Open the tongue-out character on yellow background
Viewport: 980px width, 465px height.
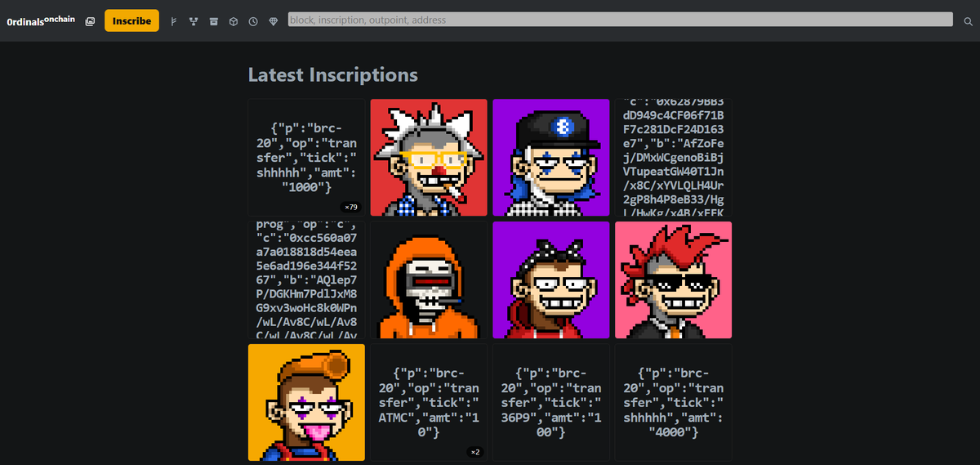click(306, 402)
